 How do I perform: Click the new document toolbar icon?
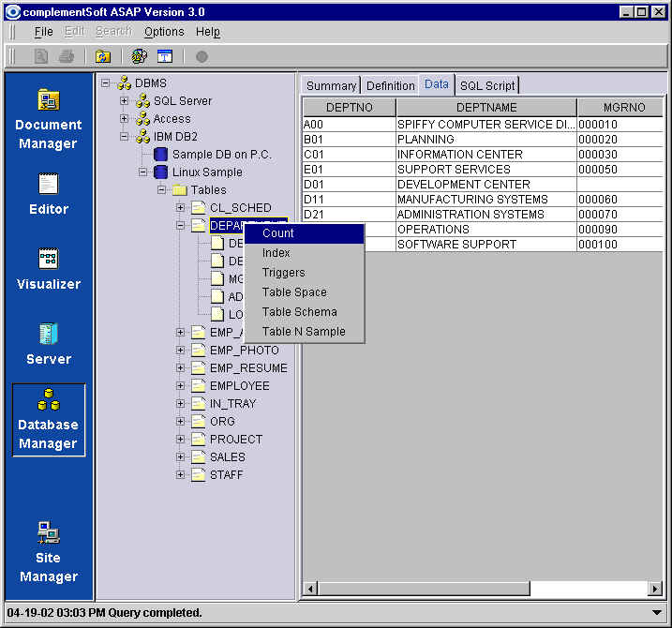pos(41,56)
